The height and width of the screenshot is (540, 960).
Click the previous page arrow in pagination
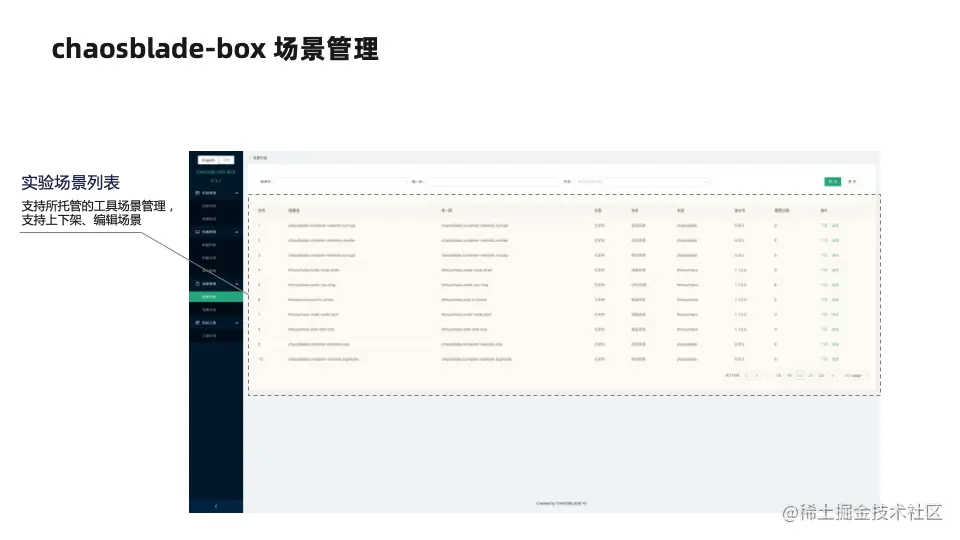point(746,376)
